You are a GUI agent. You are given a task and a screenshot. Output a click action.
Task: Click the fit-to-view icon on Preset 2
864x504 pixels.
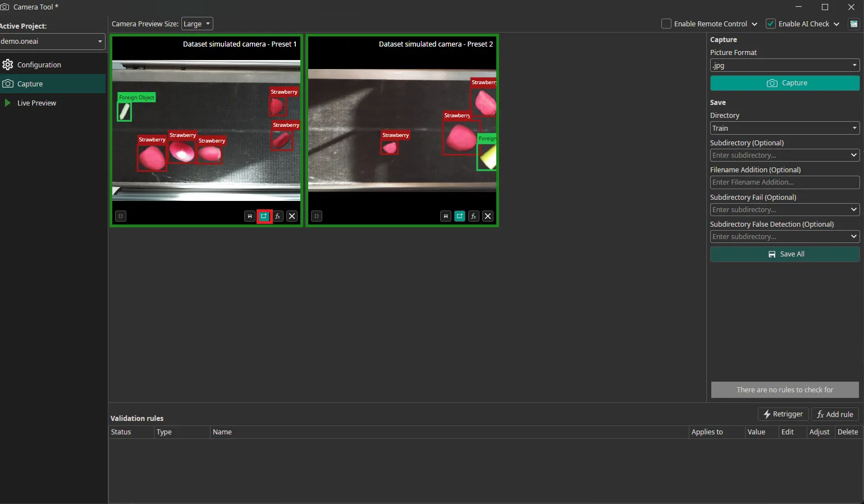[x=317, y=216]
